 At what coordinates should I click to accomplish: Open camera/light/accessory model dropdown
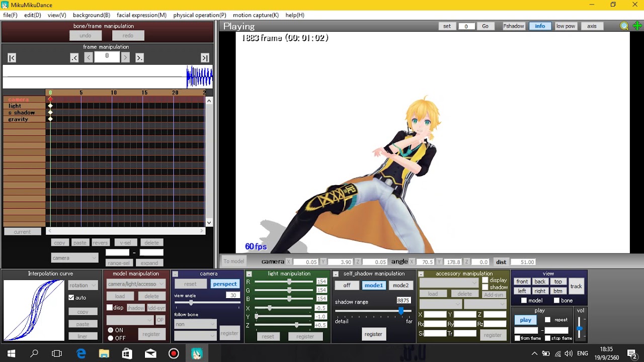point(136,284)
